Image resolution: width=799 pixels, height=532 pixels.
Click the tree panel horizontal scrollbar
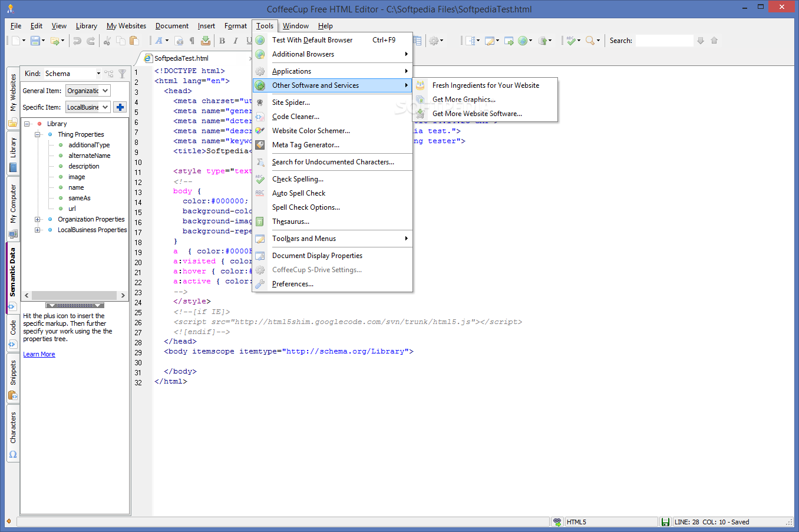click(x=75, y=295)
